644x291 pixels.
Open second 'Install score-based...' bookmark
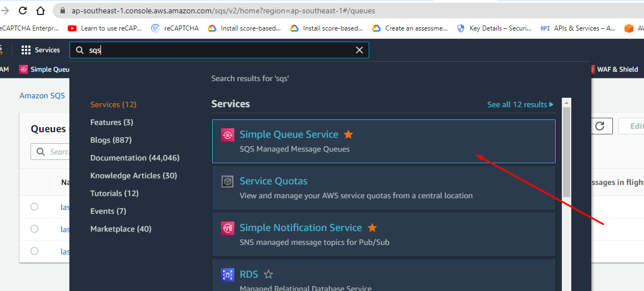tap(326, 28)
